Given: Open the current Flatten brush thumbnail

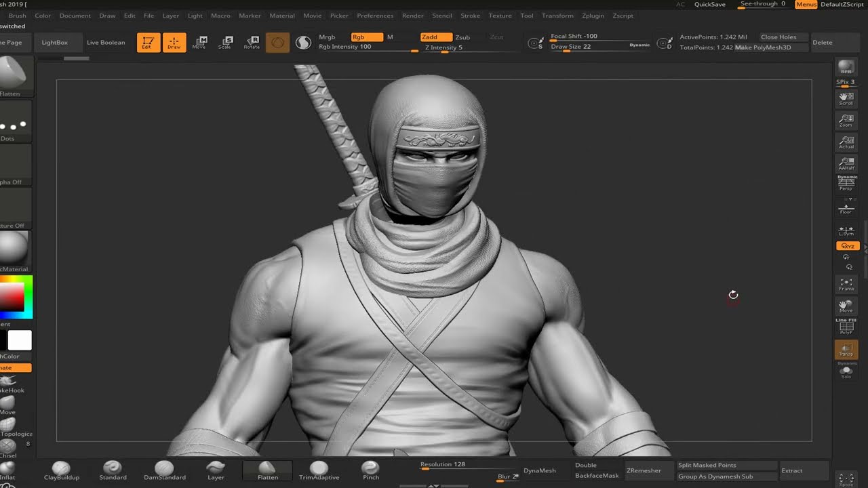Looking at the screenshot, I should tap(14, 76).
